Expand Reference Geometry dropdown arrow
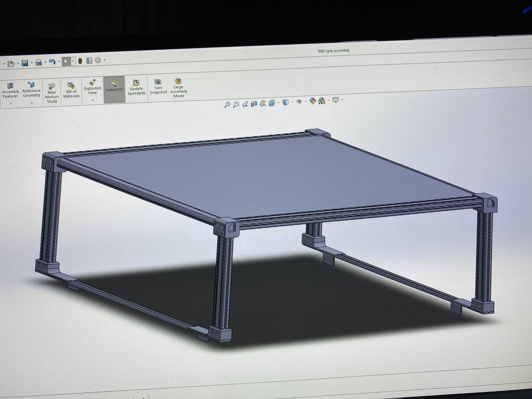 point(32,103)
